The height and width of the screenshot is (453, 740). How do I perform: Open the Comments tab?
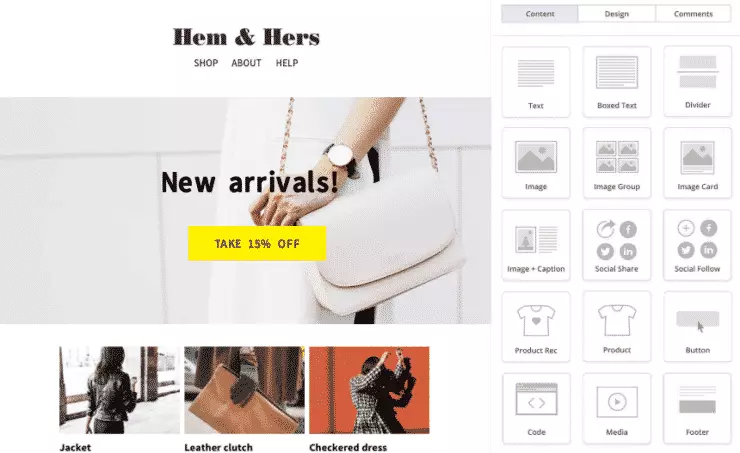pyautogui.click(x=693, y=14)
